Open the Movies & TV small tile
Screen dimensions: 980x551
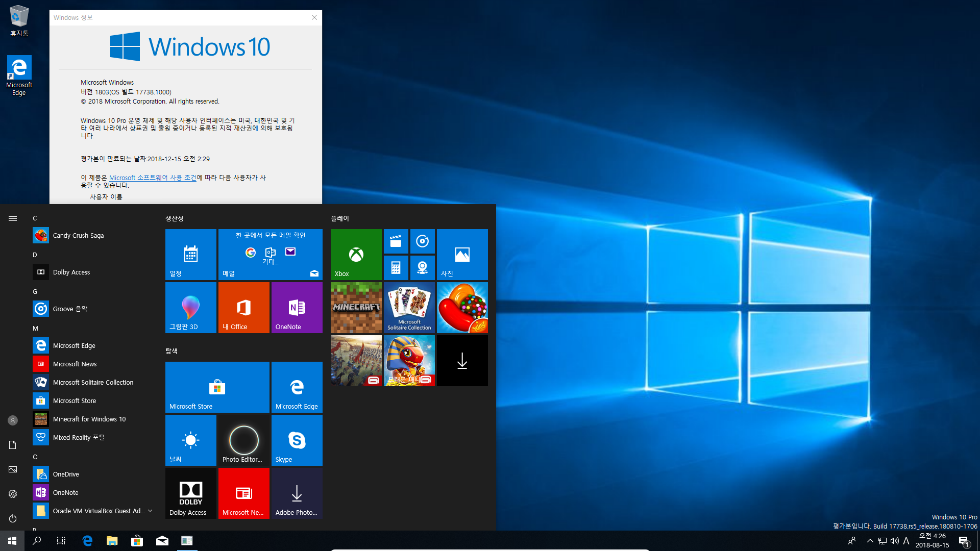pyautogui.click(x=396, y=241)
